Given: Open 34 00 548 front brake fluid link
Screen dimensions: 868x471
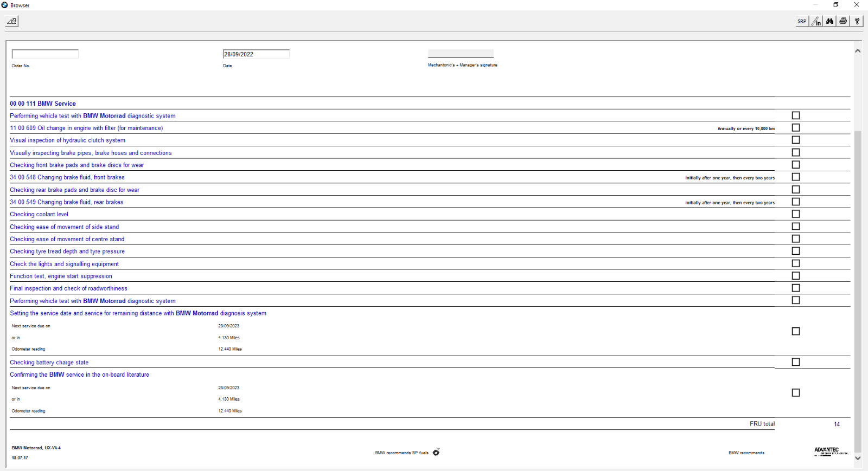Looking at the screenshot, I should tap(67, 177).
